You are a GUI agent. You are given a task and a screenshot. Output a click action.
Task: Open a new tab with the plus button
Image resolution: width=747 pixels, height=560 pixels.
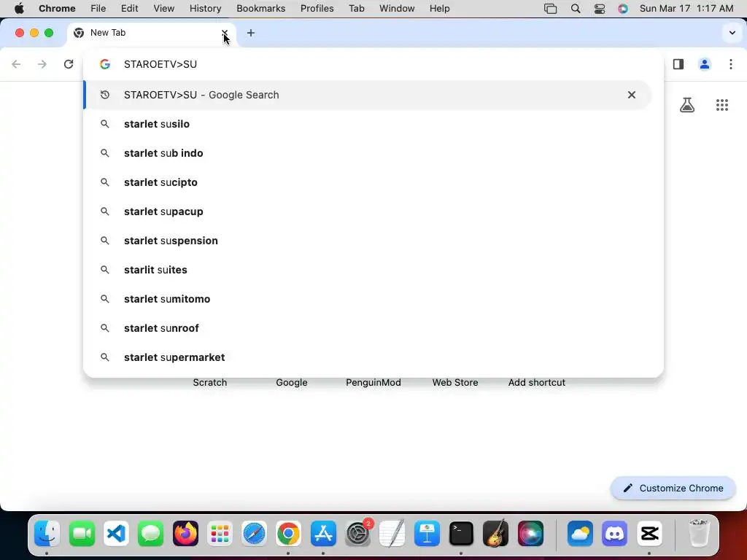tap(251, 33)
